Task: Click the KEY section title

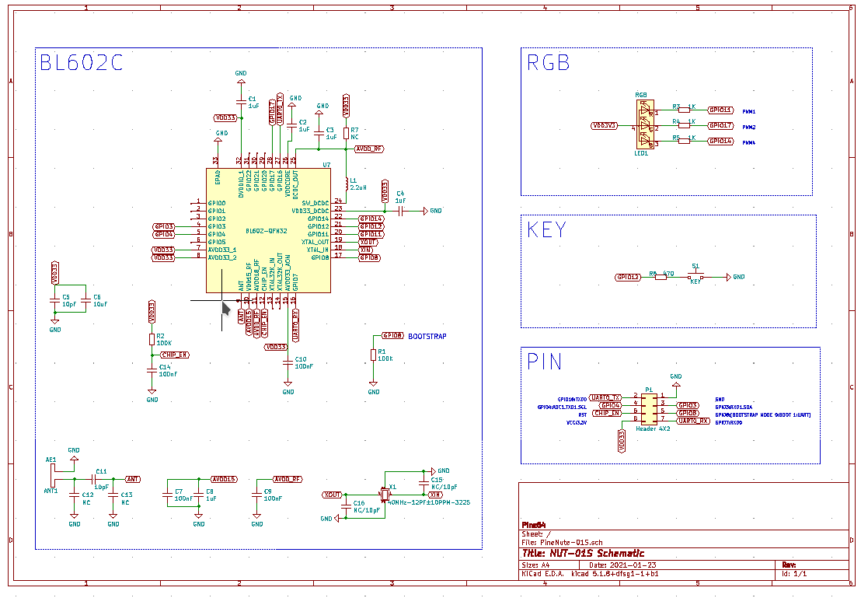Action: point(546,230)
